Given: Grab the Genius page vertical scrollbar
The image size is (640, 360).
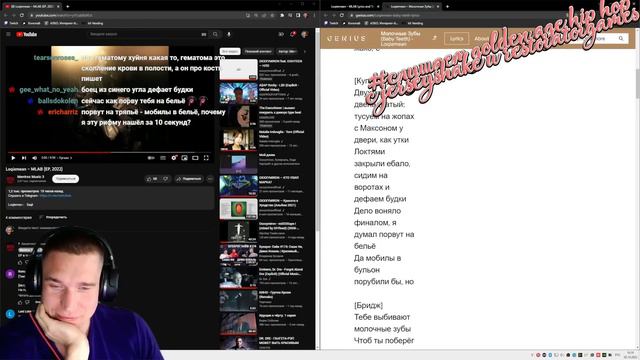Looking at the screenshot, I should tap(638, 84).
